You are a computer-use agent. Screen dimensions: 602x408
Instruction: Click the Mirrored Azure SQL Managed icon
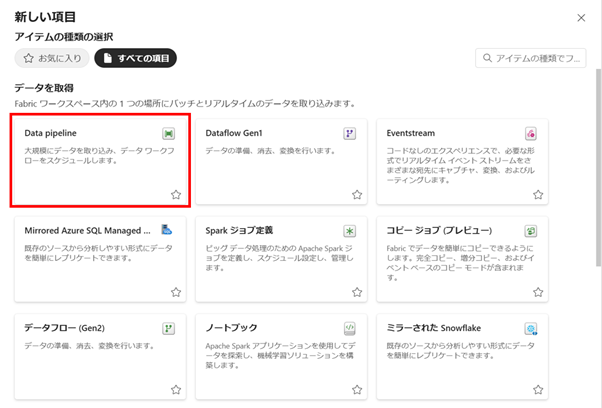(x=169, y=230)
